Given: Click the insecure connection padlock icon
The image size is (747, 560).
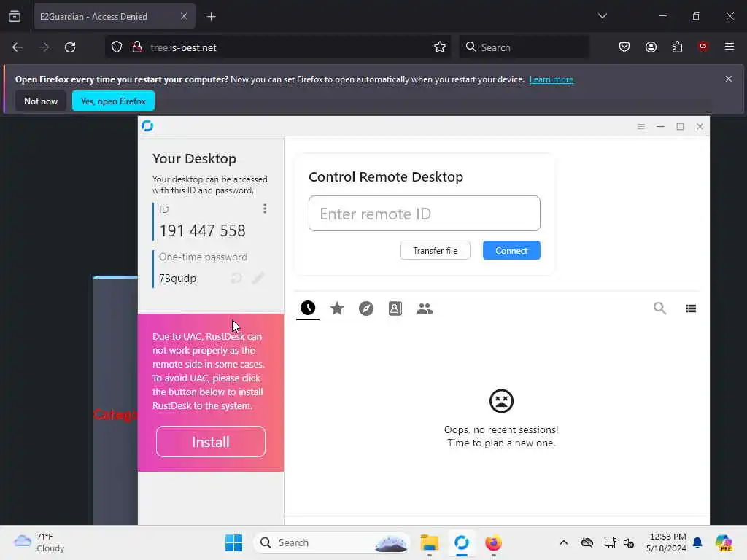Looking at the screenshot, I should click(137, 47).
